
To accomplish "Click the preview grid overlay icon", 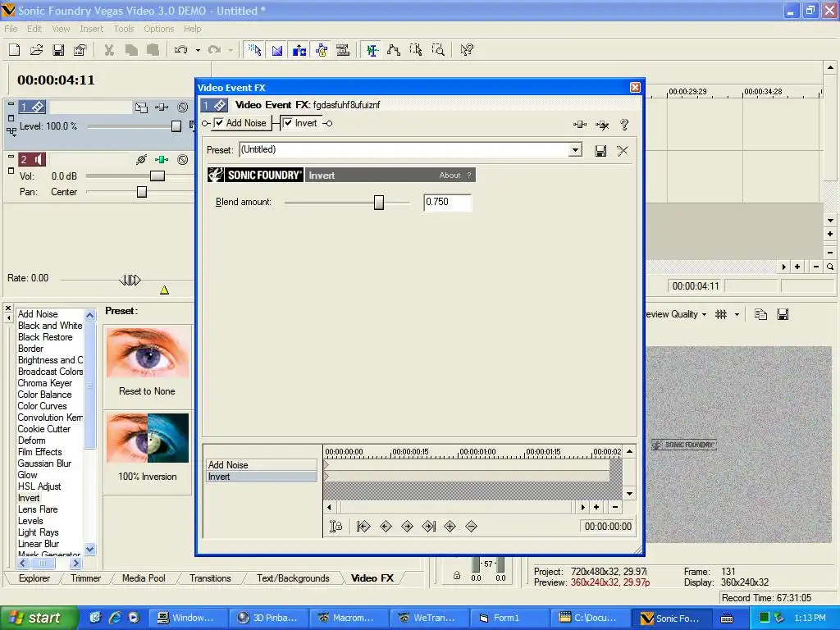I will click(721, 314).
